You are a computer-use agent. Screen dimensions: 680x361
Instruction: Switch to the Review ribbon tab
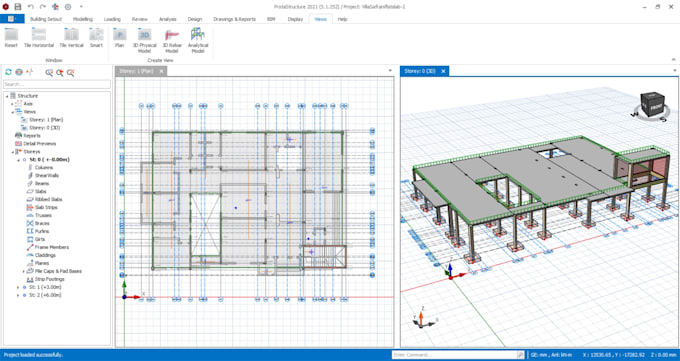(140, 19)
